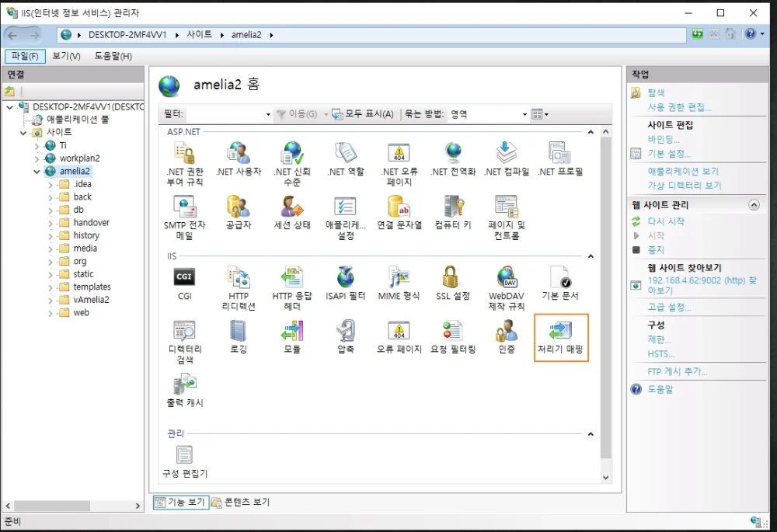The height and width of the screenshot is (532, 777).
Task: Open the 요청 필터링 icon
Action: (x=452, y=337)
